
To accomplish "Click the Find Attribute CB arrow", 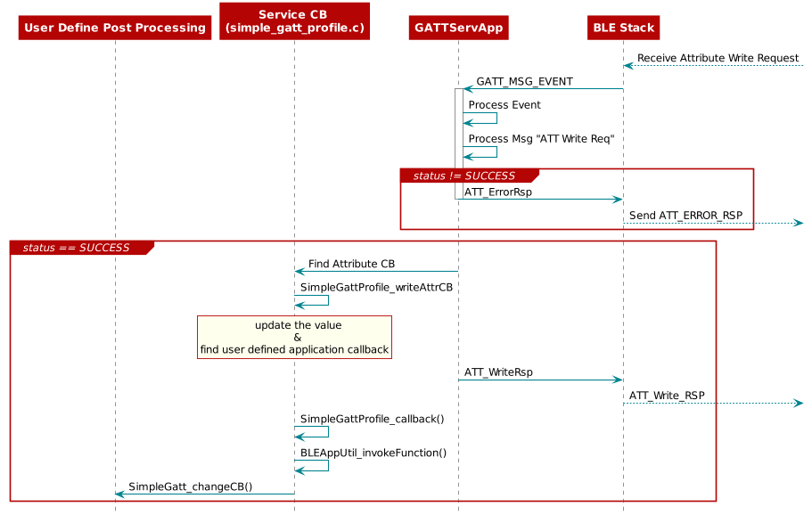I will tap(374, 271).
